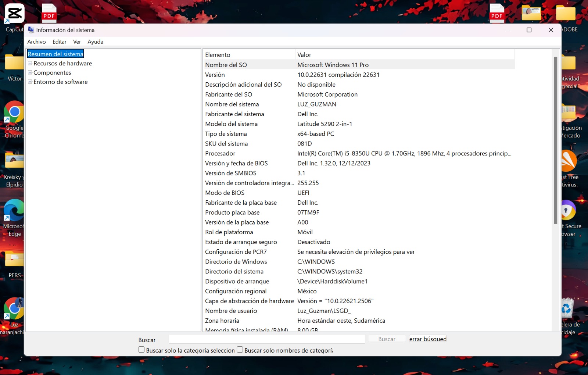Screen dimensions: 588x375
Task: Select the Tipo de sistema row
Action: 359,134
